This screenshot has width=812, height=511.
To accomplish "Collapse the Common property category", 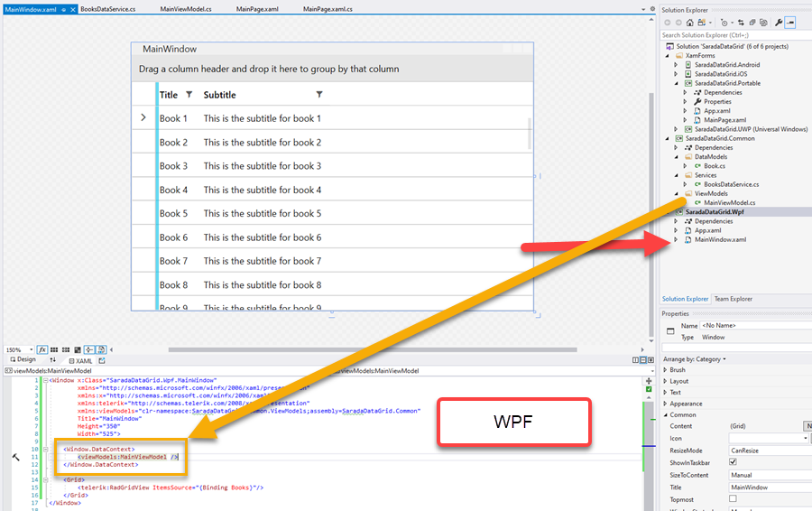I will point(666,415).
